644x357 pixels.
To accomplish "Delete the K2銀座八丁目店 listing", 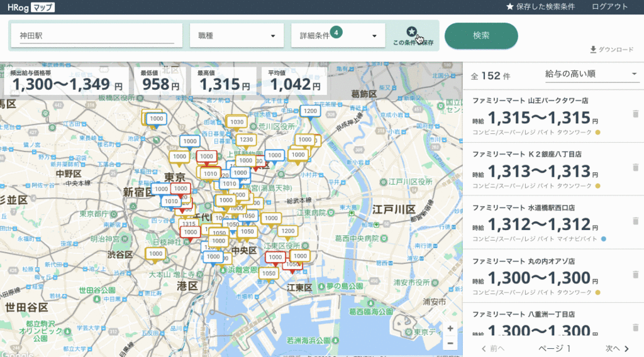I will 635,167.
